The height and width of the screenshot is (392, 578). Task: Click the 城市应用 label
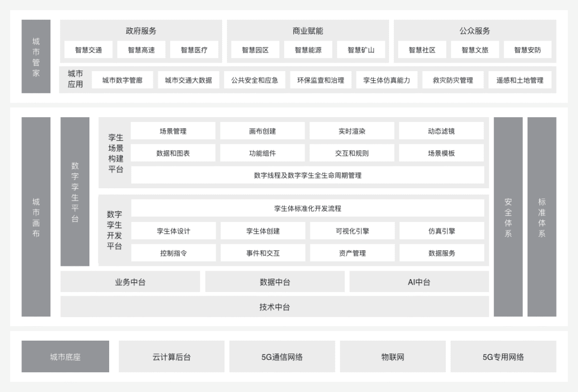click(75, 79)
